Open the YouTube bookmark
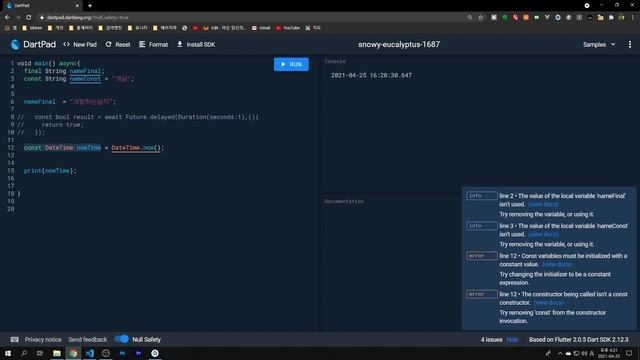 pyautogui.click(x=288, y=28)
